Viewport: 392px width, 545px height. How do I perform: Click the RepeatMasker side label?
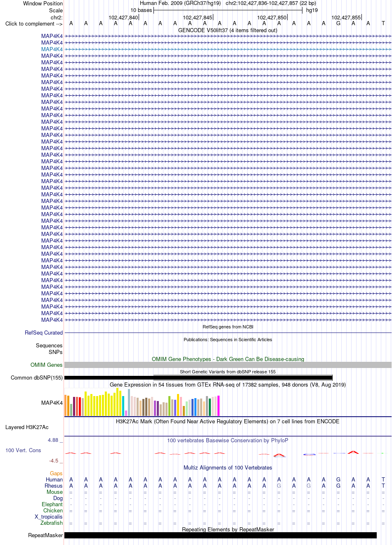(45, 535)
